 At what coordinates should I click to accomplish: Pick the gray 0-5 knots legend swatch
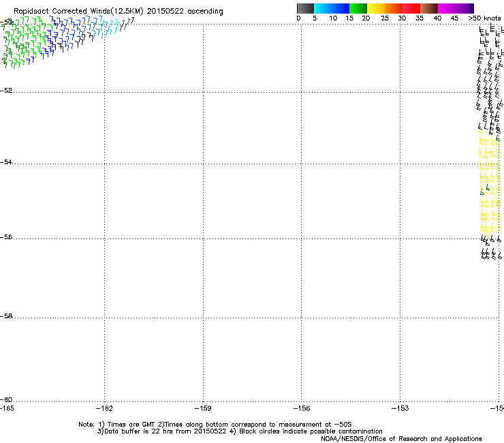pyautogui.click(x=305, y=8)
